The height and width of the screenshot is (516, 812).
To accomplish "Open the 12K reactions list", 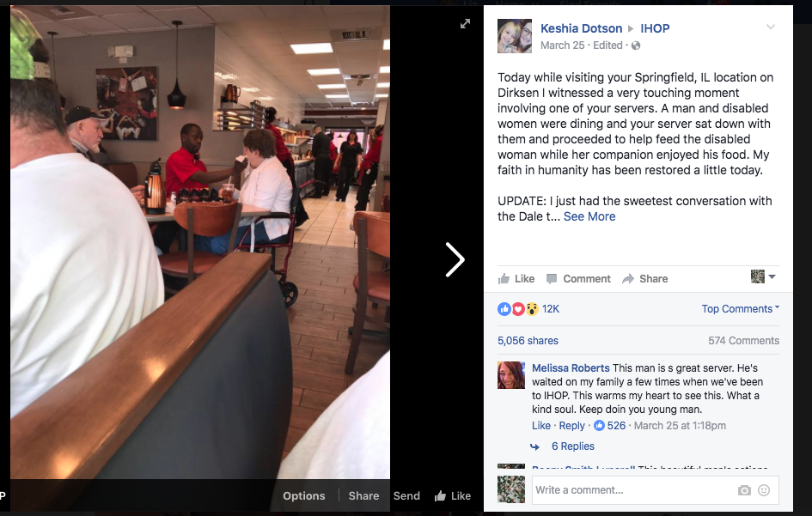I will [551, 309].
